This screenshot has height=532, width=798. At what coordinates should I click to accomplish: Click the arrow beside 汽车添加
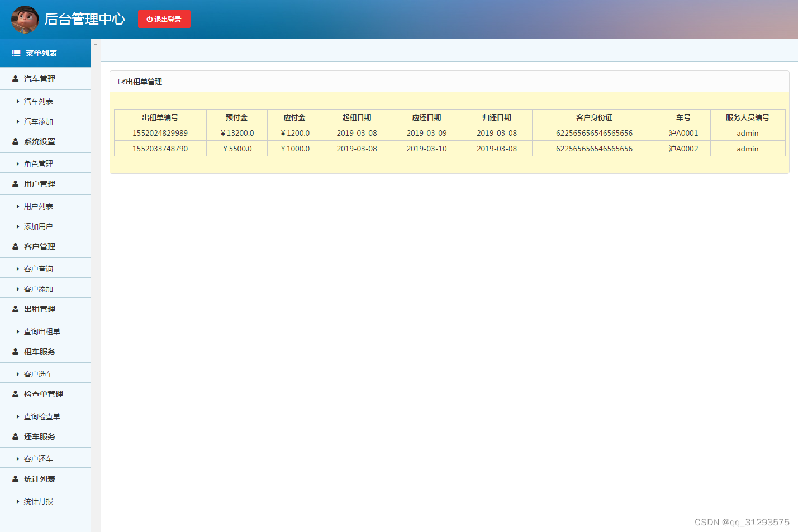[18, 122]
